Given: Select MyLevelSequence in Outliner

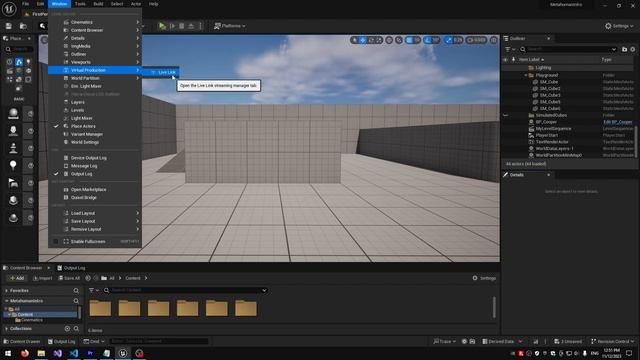Looking at the screenshot, I should (x=553, y=129).
